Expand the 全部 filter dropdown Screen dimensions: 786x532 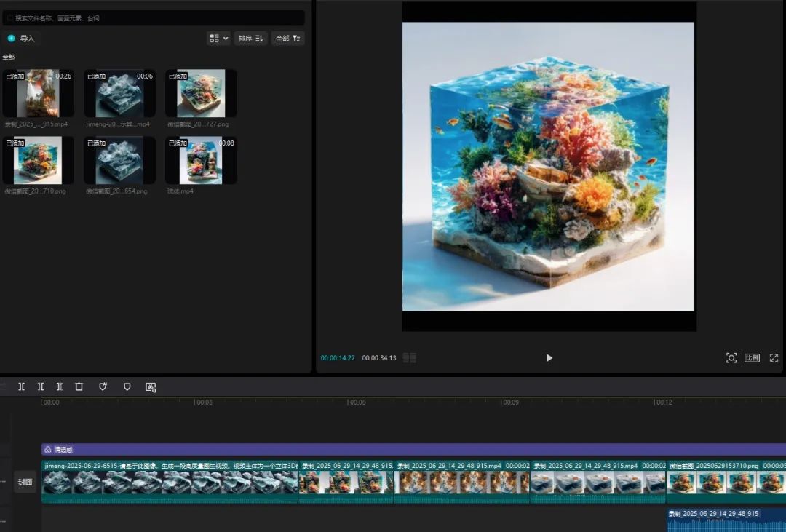[287, 39]
